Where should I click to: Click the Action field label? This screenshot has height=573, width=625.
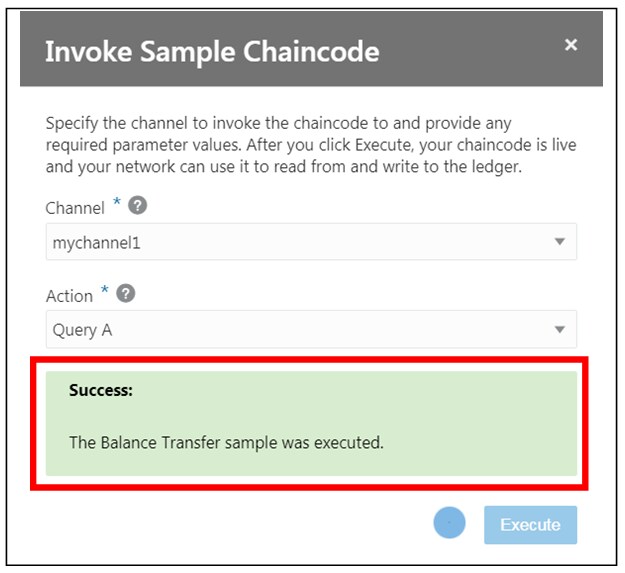[69, 295]
